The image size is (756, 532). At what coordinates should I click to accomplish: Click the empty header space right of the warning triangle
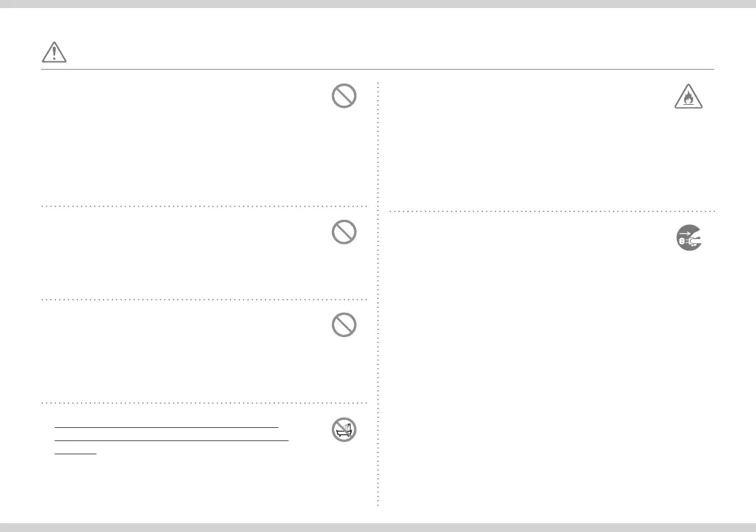point(390,52)
